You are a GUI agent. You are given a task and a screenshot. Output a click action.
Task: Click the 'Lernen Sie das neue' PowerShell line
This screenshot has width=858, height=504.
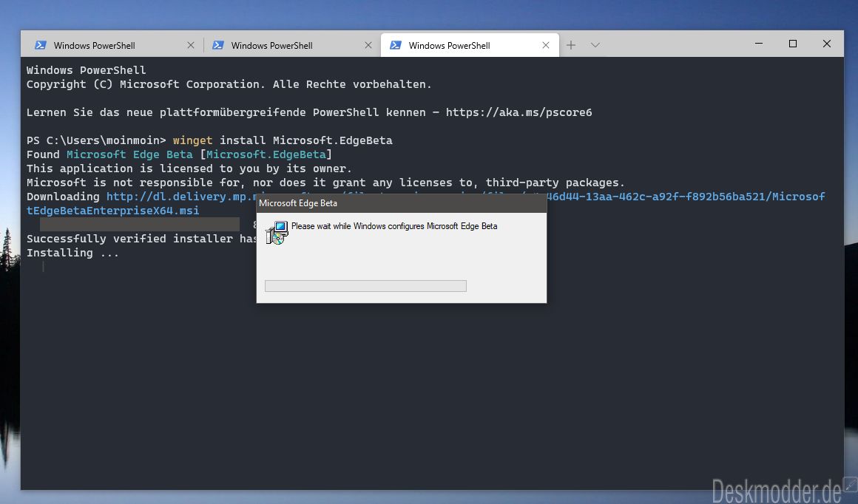pos(309,112)
